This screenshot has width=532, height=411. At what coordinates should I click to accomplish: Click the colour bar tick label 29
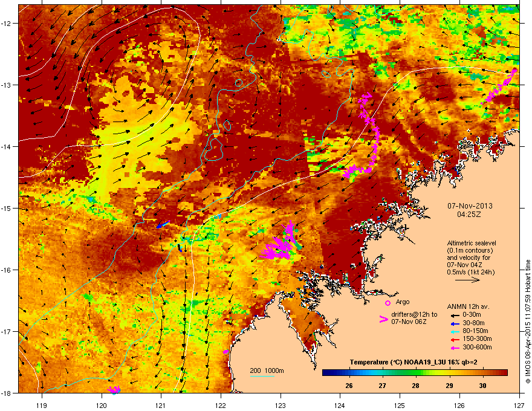449,386
